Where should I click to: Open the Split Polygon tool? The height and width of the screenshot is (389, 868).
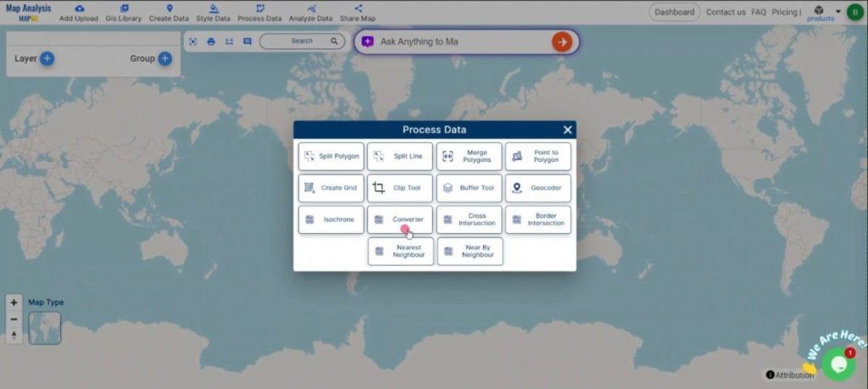tap(331, 156)
